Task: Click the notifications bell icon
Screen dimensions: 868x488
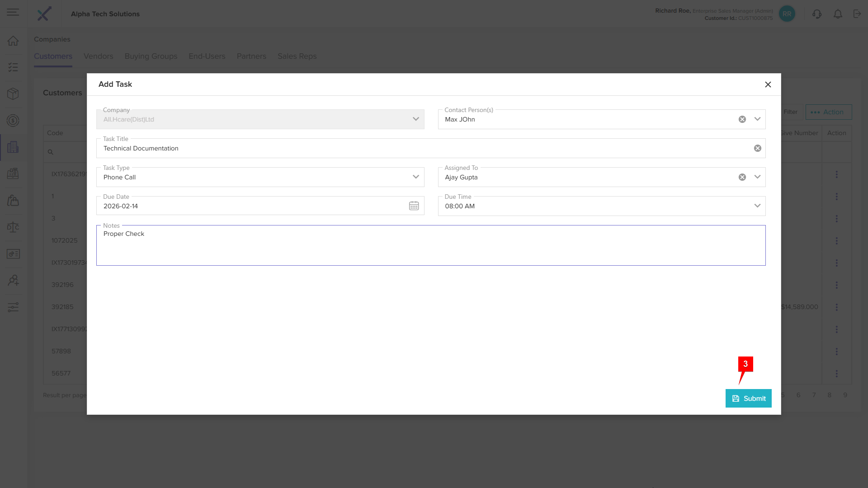Action: coord(838,14)
